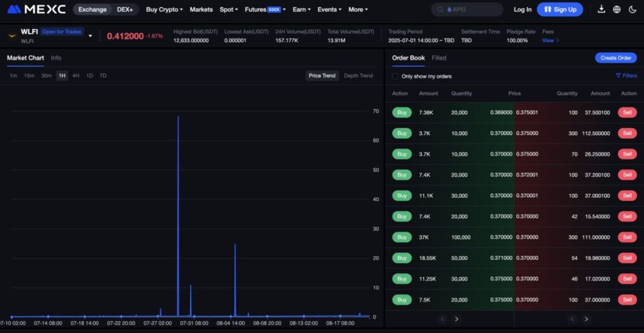
Task: Select the 4H chart interval
Action: [76, 76]
